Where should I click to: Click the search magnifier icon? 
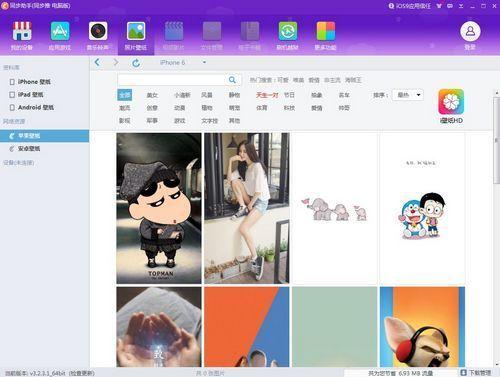coord(232,80)
